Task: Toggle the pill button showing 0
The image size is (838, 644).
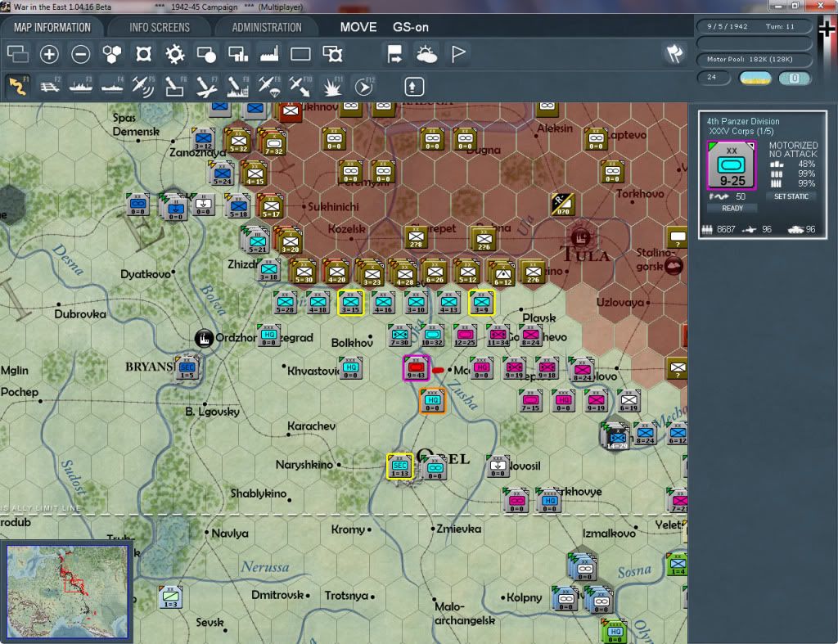Action: [795, 78]
